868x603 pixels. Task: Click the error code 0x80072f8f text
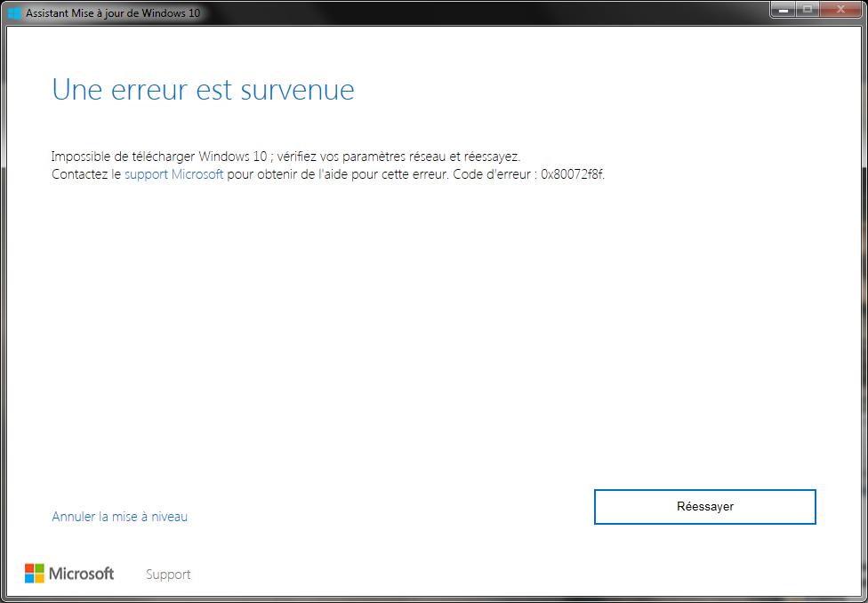point(573,174)
